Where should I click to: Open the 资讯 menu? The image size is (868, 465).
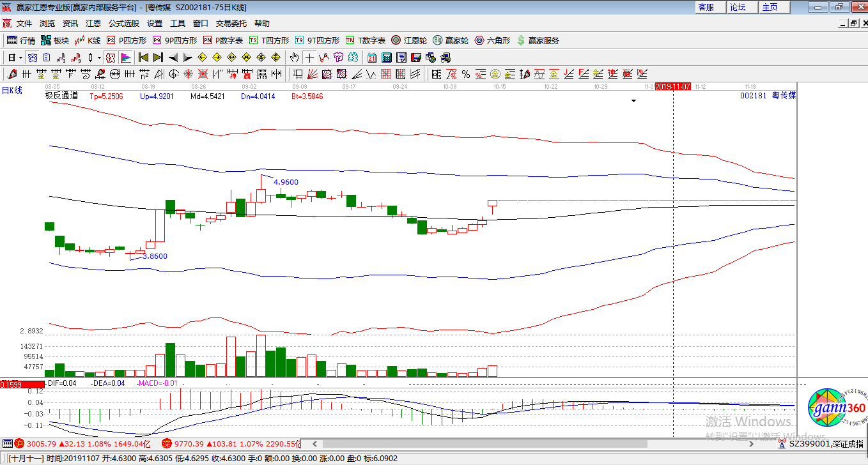(70, 23)
